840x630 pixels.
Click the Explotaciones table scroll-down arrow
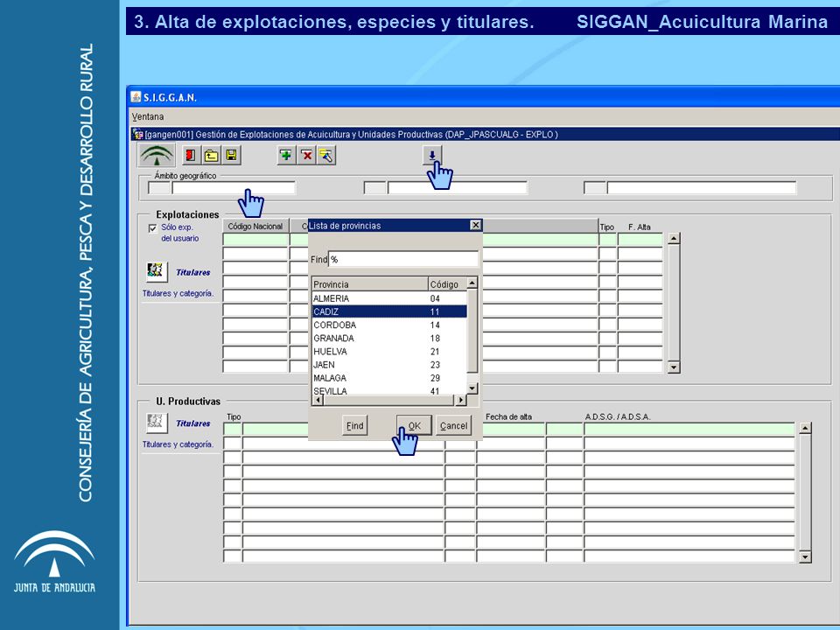point(674,367)
